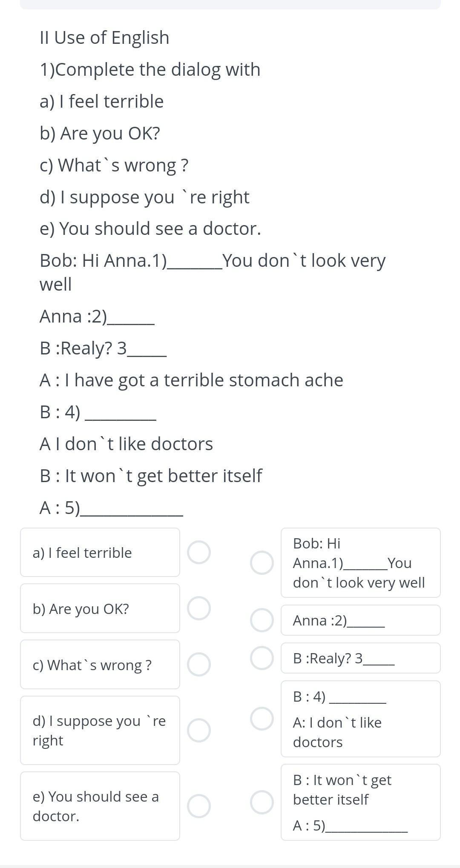Click the 'It won`t get better itself' card

[360, 802]
